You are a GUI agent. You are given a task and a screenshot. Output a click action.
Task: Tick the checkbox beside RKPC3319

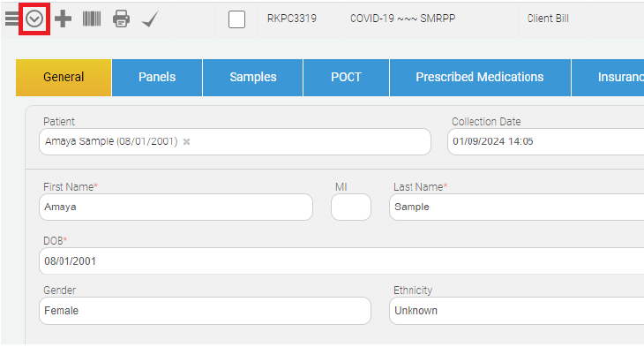[237, 19]
